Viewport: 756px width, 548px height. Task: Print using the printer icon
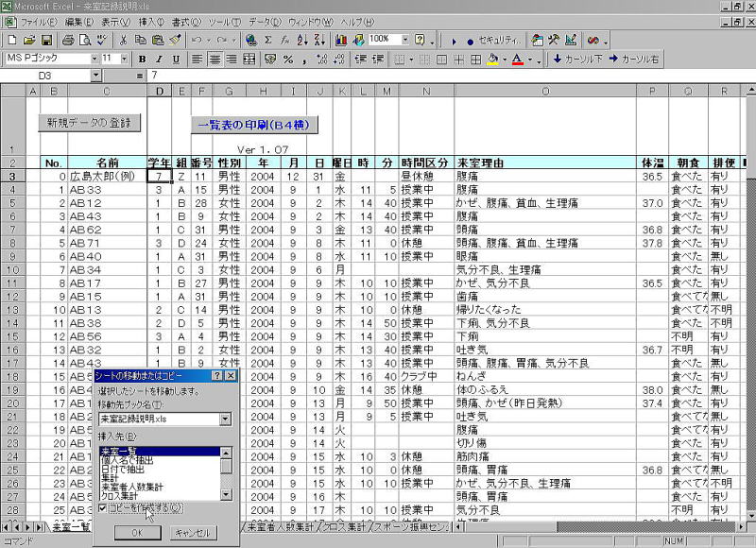tap(67, 40)
